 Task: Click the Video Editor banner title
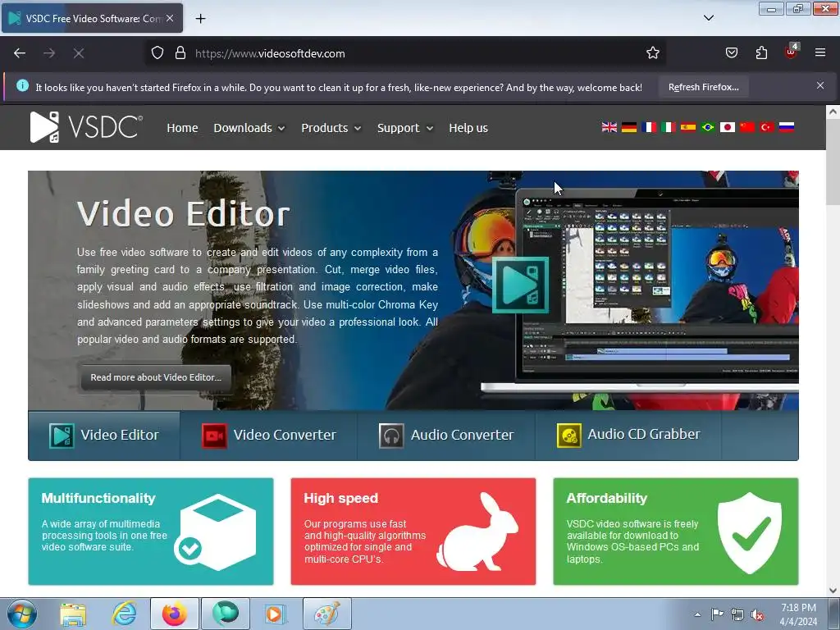coord(184,214)
